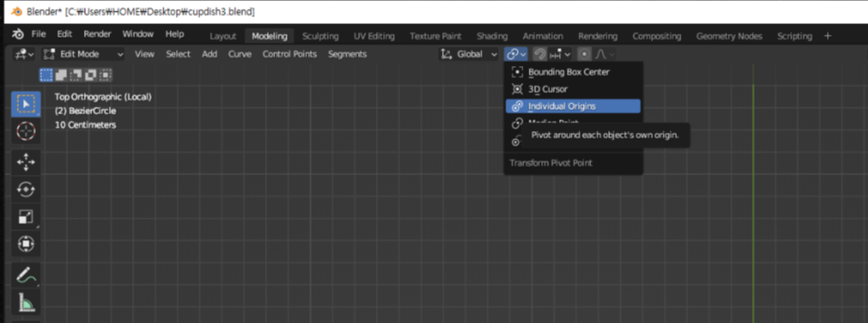Switch to the Compositing workspace tab
868x323 pixels.
point(657,37)
